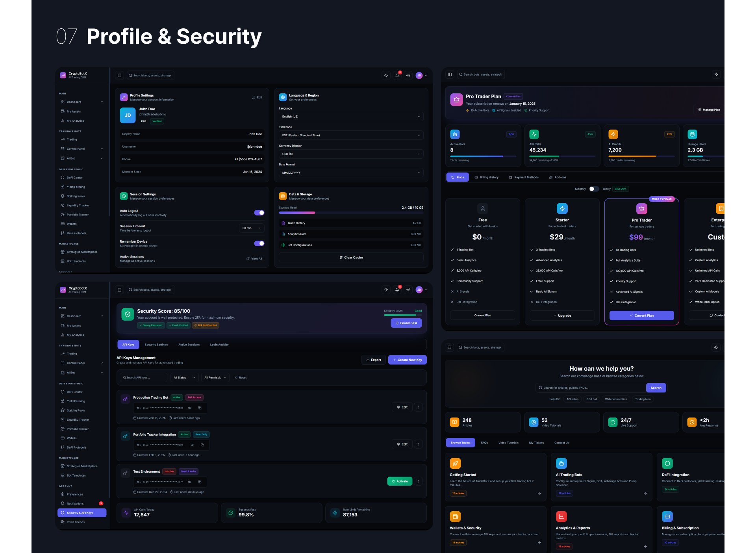This screenshot has height=553, width=756.
Task: Reveal the Production Trading Bot key with the eye icon
Action: (189, 408)
